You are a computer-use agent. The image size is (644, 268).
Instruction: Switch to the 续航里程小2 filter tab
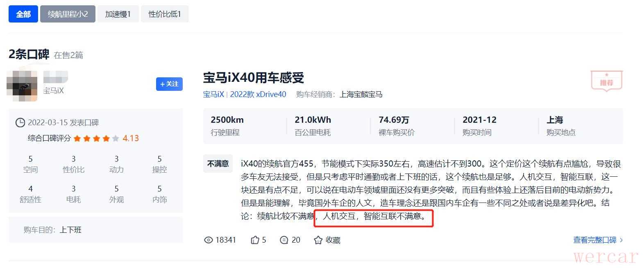(68, 14)
